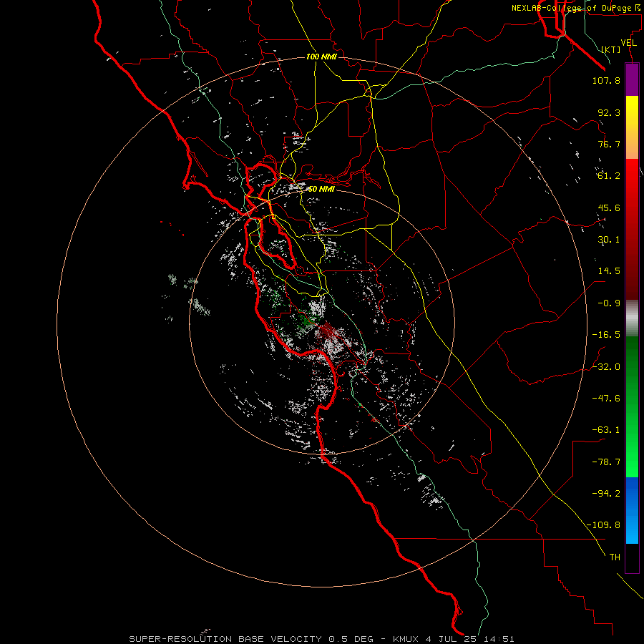
Task: Click the Super-Resolution Base Velocity caption
Action: click(321, 639)
